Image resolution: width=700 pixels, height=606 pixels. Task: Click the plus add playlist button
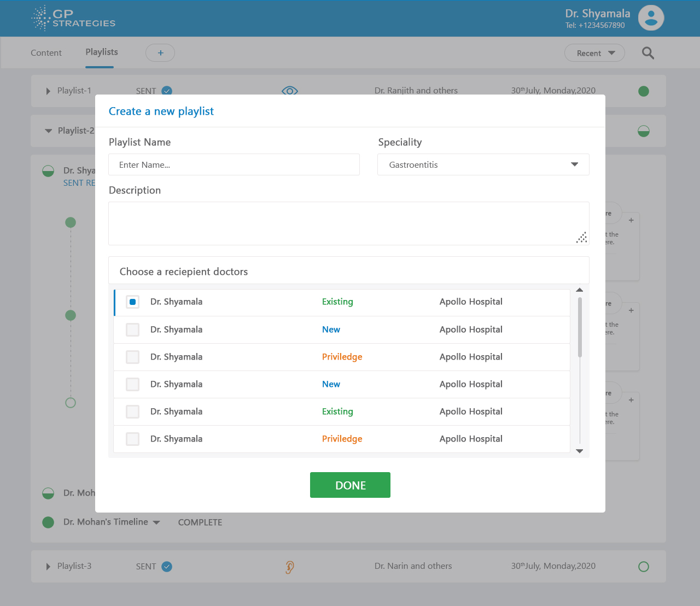point(160,53)
